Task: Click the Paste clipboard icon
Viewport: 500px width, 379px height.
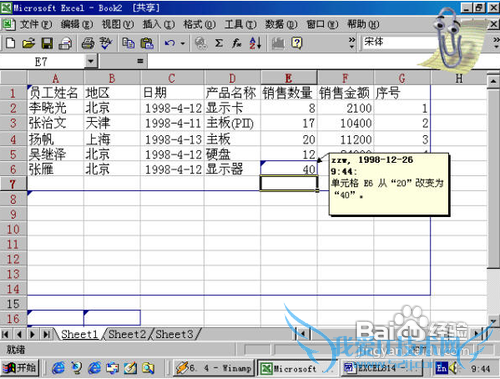Action: click(x=147, y=43)
